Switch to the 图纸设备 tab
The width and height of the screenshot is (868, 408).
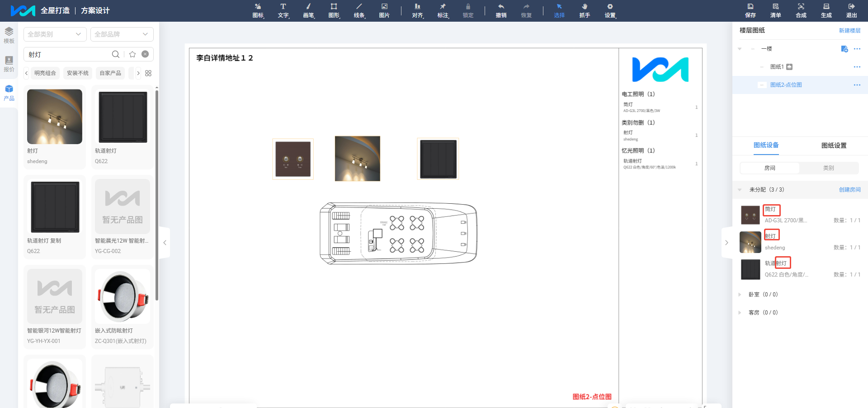(766, 145)
